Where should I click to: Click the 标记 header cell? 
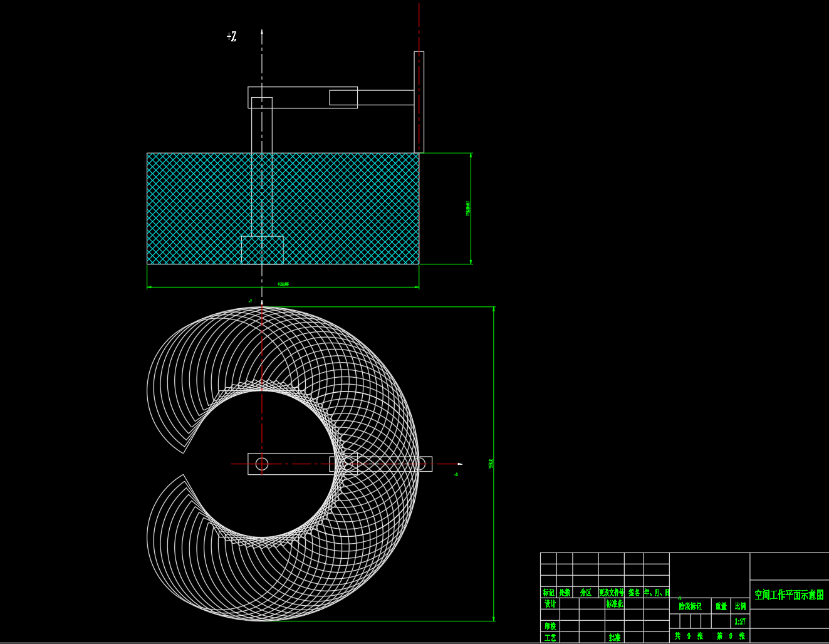[548, 593]
